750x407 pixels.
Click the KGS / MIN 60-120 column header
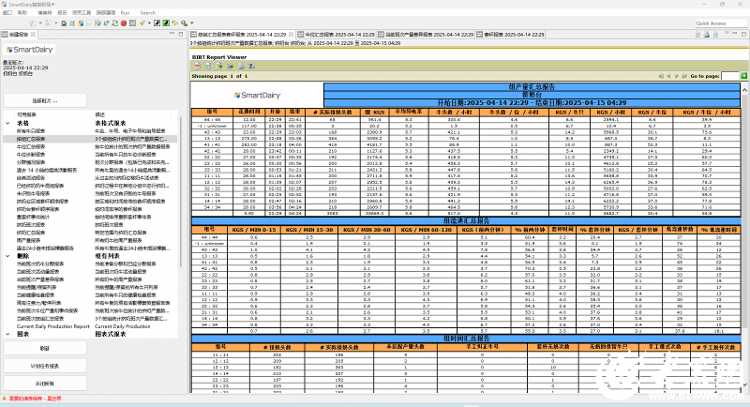[x=426, y=230]
